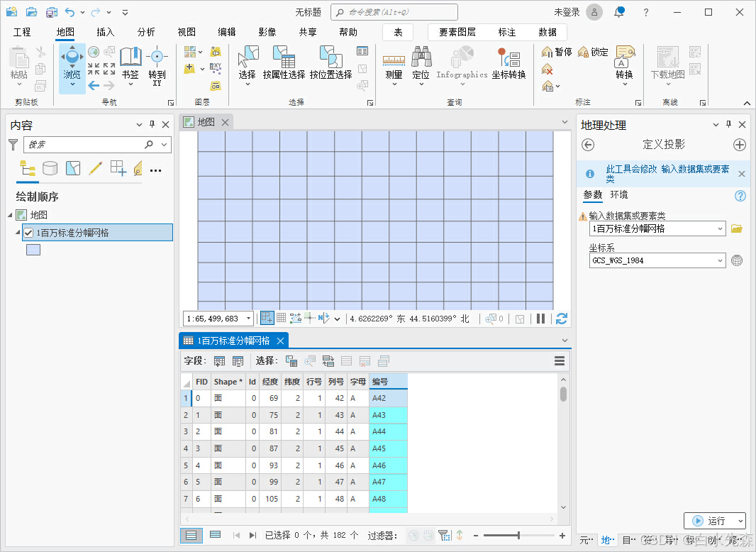The width and height of the screenshot is (756, 552).
Task: Click the pause drawing icon in the map status bar
Action: 541,319
